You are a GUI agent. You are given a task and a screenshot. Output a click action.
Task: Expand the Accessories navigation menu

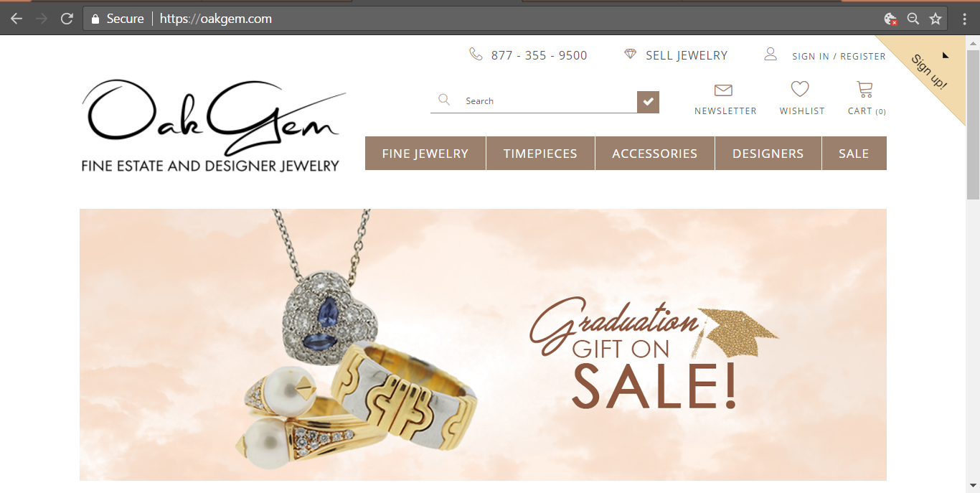pyautogui.click(x=655, y=154)
